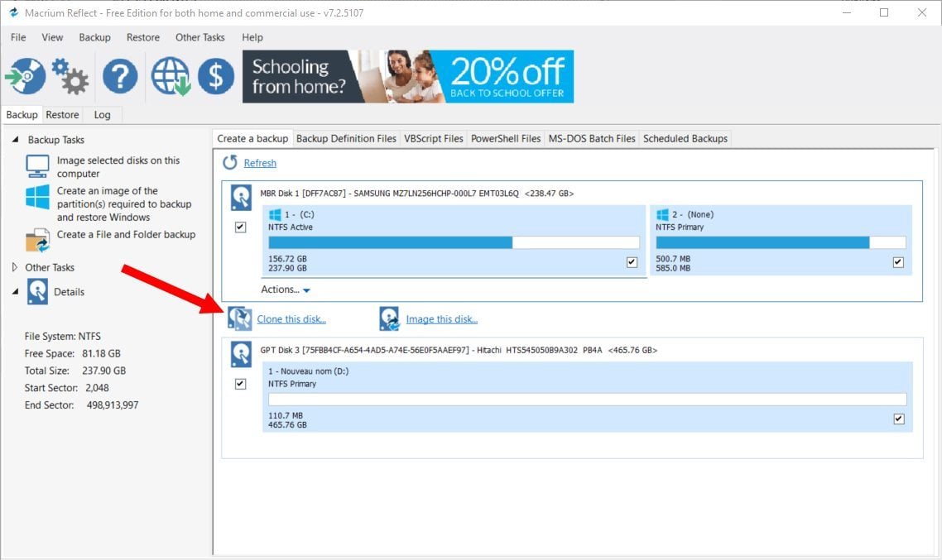Toggle the GPT Disk 3 checkbox
The width and height of the screenshot is (942, 560).
coord(240,384)
